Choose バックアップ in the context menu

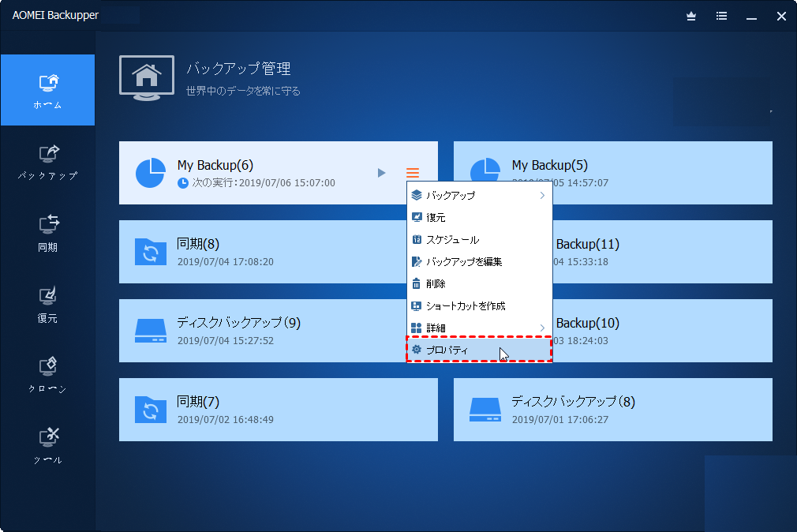coord(479,195)
